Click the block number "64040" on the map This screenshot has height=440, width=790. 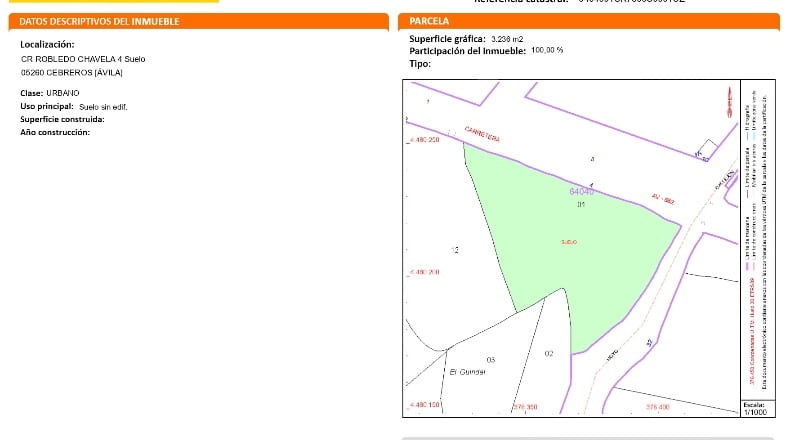coord(581,192)
